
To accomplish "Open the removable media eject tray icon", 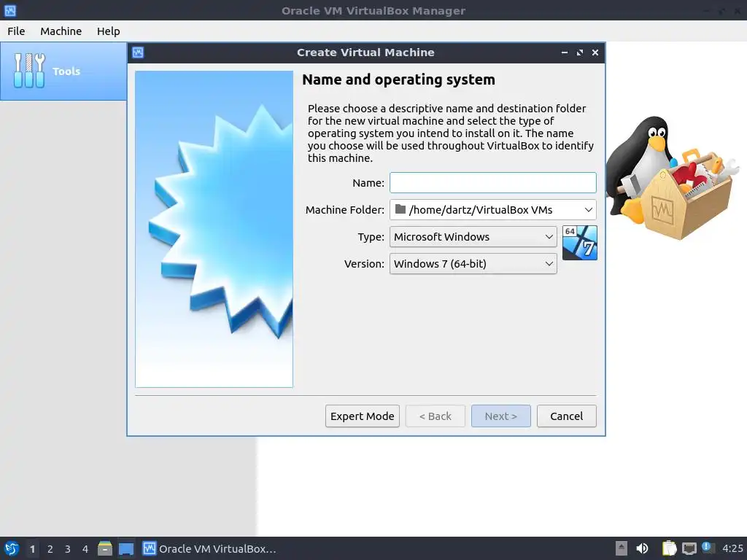I will click(x=622, y=548).
